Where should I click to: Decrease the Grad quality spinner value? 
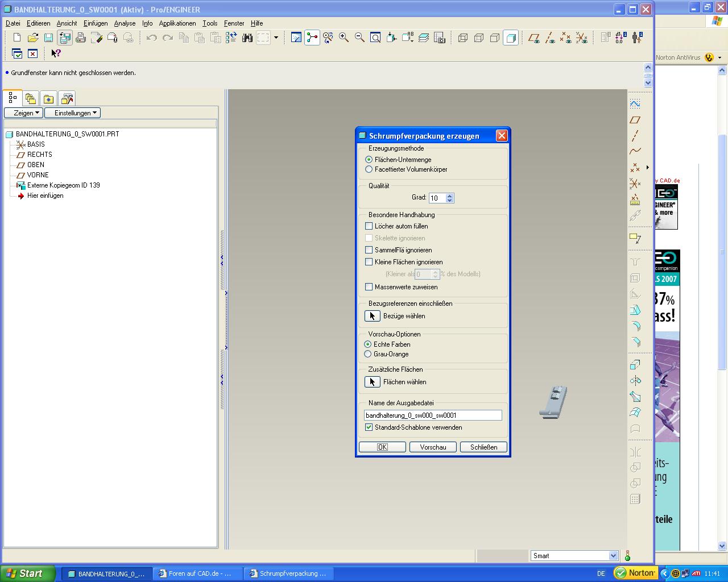(x=450, y=201)
